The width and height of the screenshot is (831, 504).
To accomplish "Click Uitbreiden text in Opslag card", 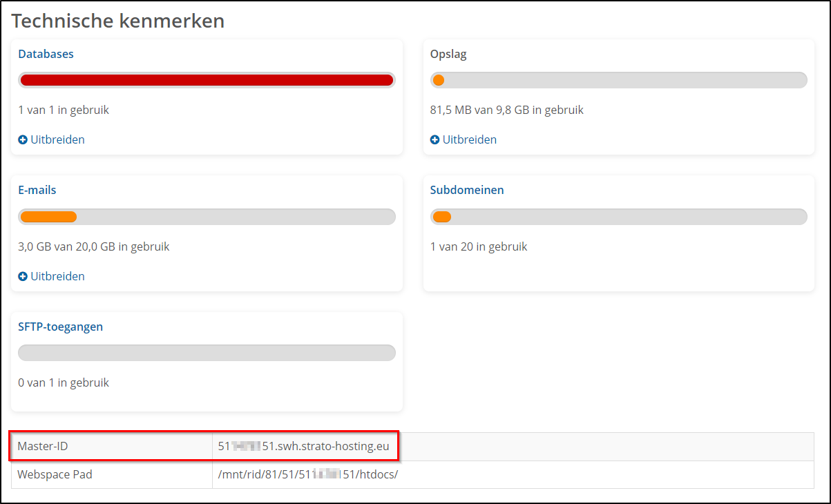I will coord(469,140).
